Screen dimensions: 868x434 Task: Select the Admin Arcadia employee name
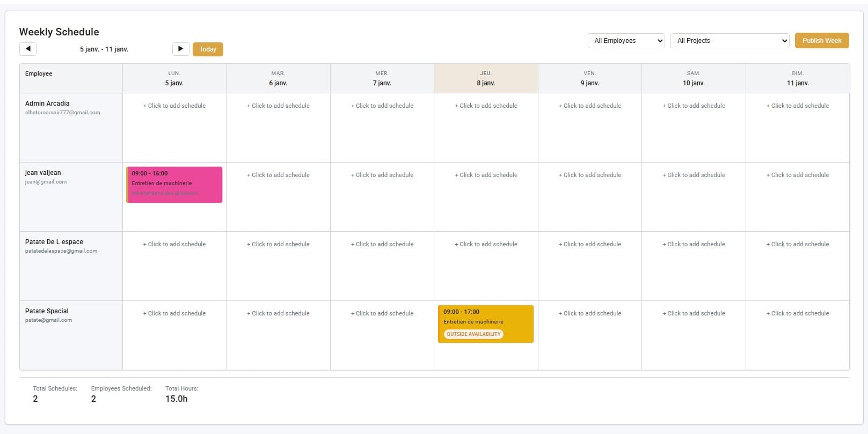coord(47,104)
